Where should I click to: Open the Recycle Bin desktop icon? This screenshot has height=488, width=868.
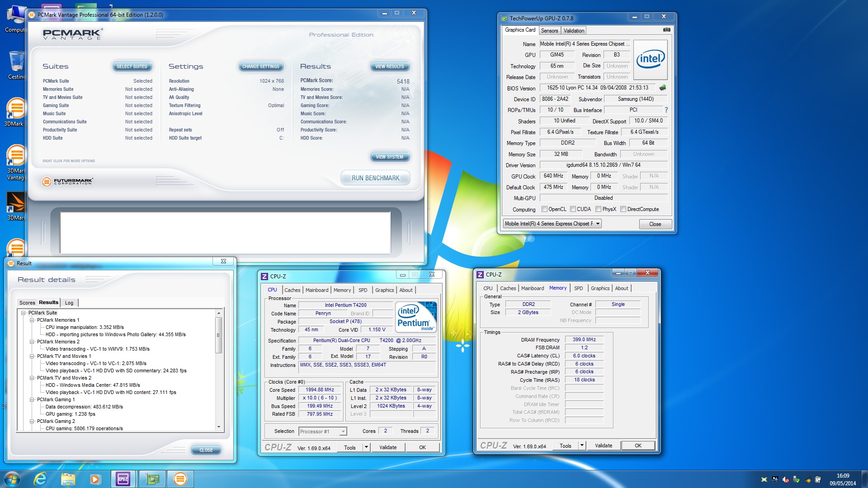[x=16, y=66]
